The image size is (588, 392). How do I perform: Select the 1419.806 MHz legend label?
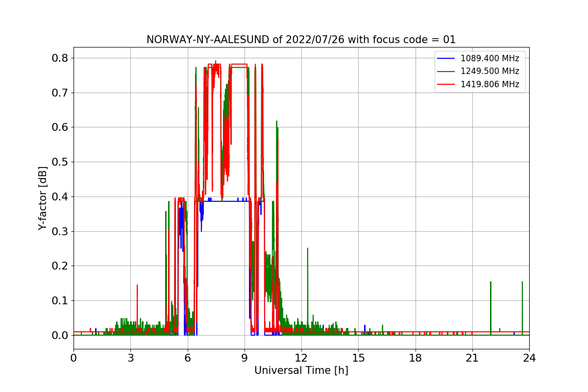(490, 84)
